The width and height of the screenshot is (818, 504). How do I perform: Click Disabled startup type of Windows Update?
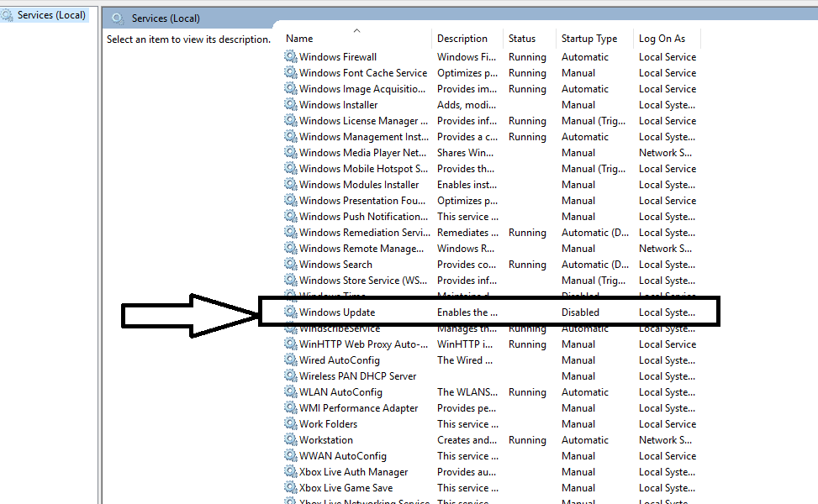click(x=580, y=312)
